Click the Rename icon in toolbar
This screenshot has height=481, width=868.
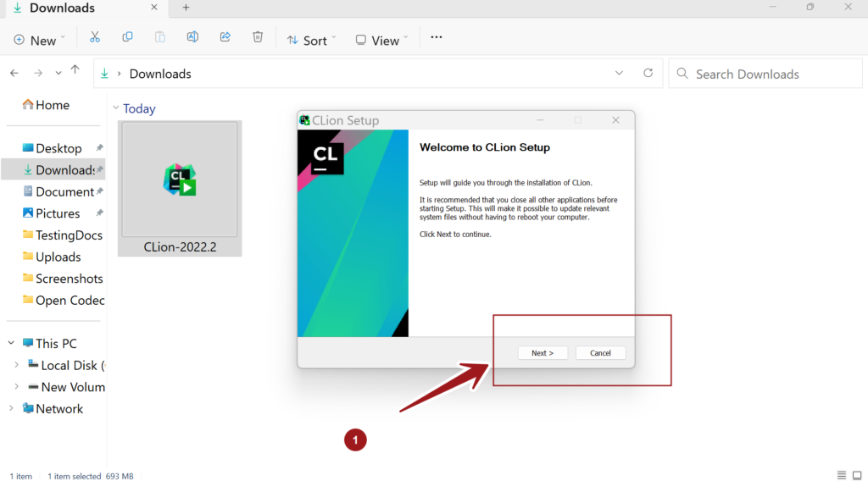click(x=192, y=38)
